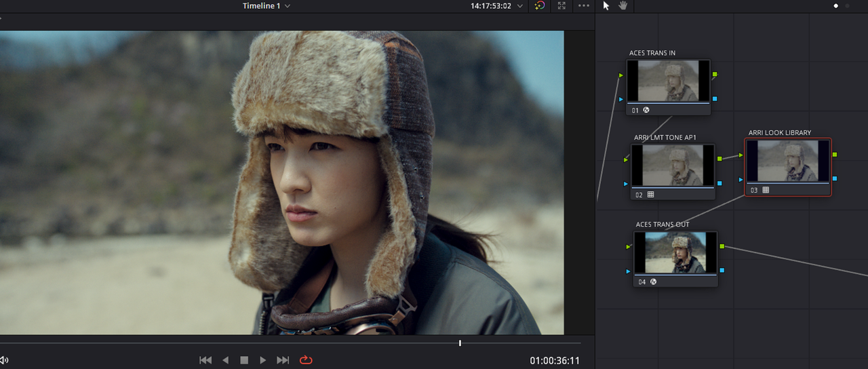This screenshot has height=369, width=868.
Task: Select the arrow pointer tool in node editor
Action: pyautogui.click(x=606, y=5)
